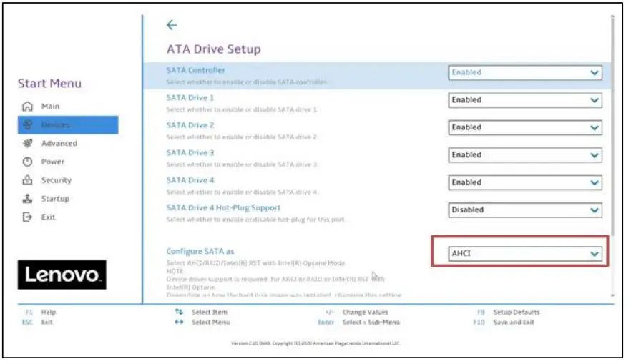Click the back arrow above ATA Drive Setup
The width and height of the screenshot is (631, 364).
(x=172, y=25)
